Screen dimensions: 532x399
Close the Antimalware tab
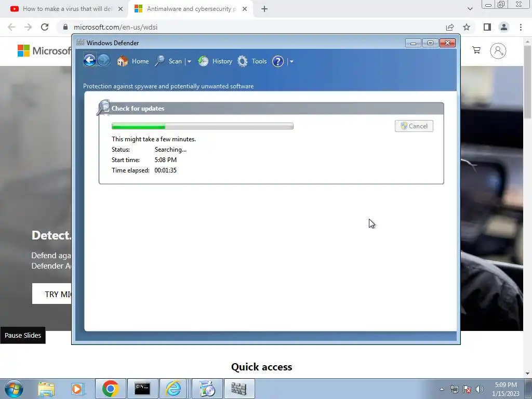[245, 9]
